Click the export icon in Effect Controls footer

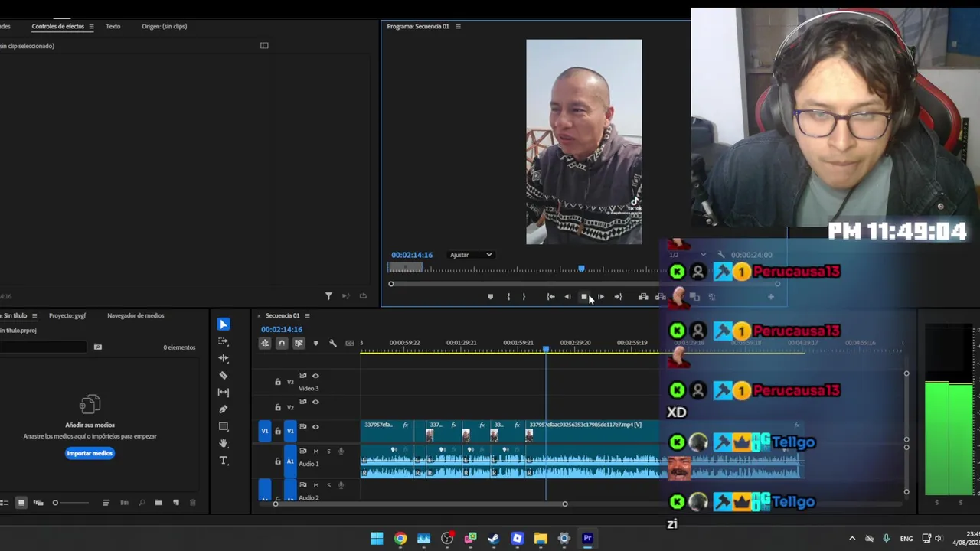point(363,296)
